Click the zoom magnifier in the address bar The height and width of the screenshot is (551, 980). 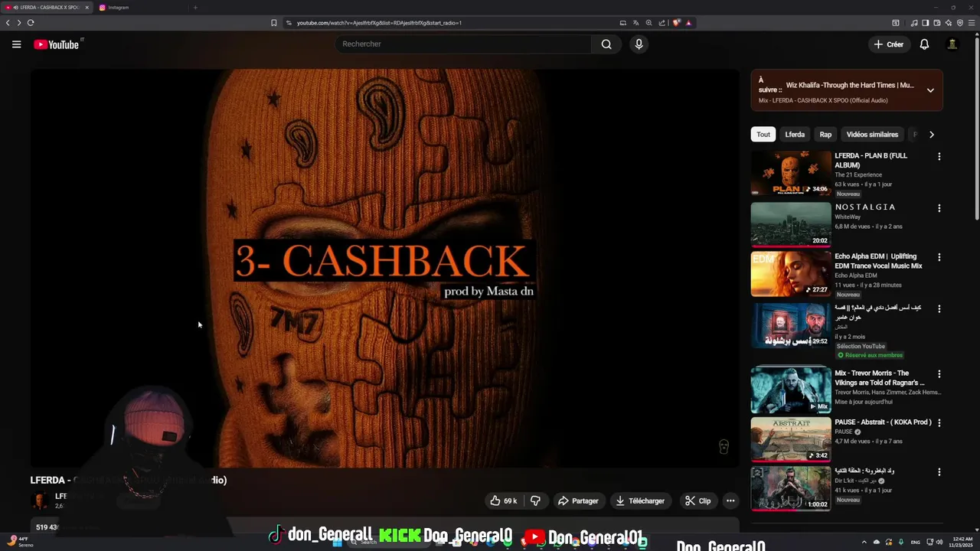click(649, 23)
